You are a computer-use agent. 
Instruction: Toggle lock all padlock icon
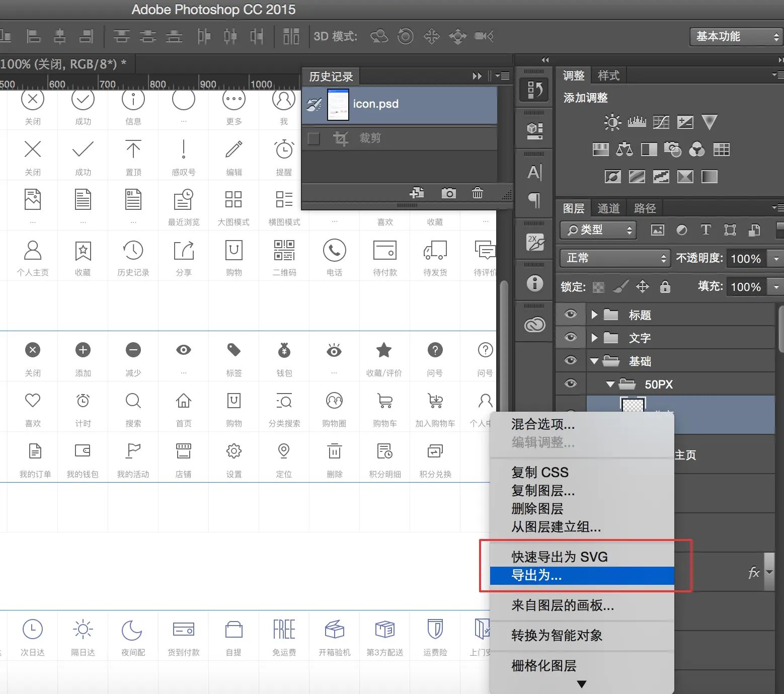click(665, 287)
